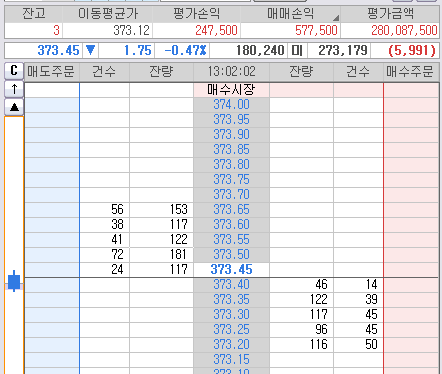Select price 373.30 in the ladder

pyautogui.click(x=231, y=315)
